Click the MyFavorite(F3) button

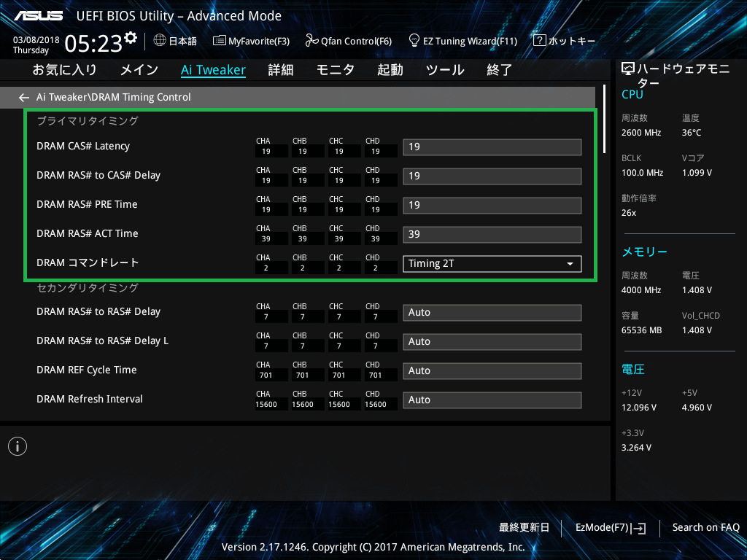coord(251,41)
